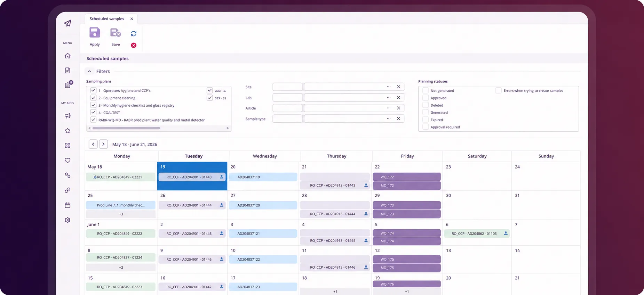
Task: Enable the Approved planning status checkbox
Action: pyautogui.click(x=425, y=98)
